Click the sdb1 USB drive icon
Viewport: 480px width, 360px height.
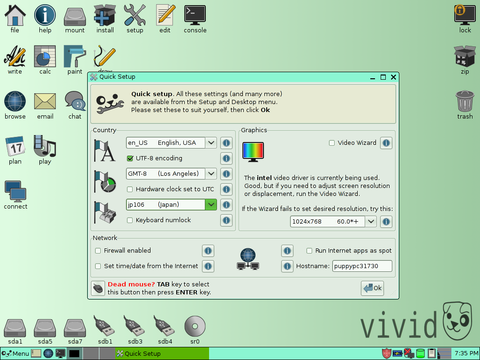(x=105, y=330)
